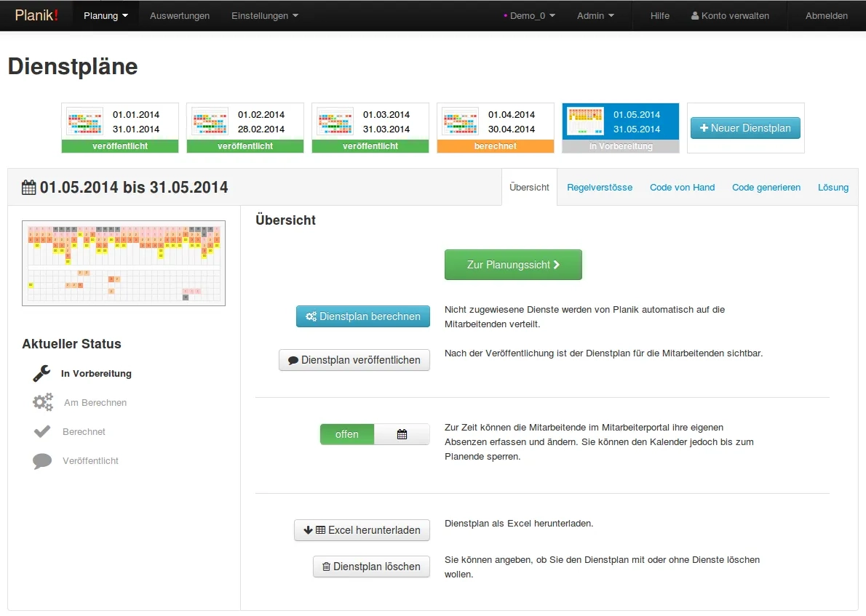Toggle the green 'offen' calendar switch
866x616 pixels.
click(x=347, y=434)
